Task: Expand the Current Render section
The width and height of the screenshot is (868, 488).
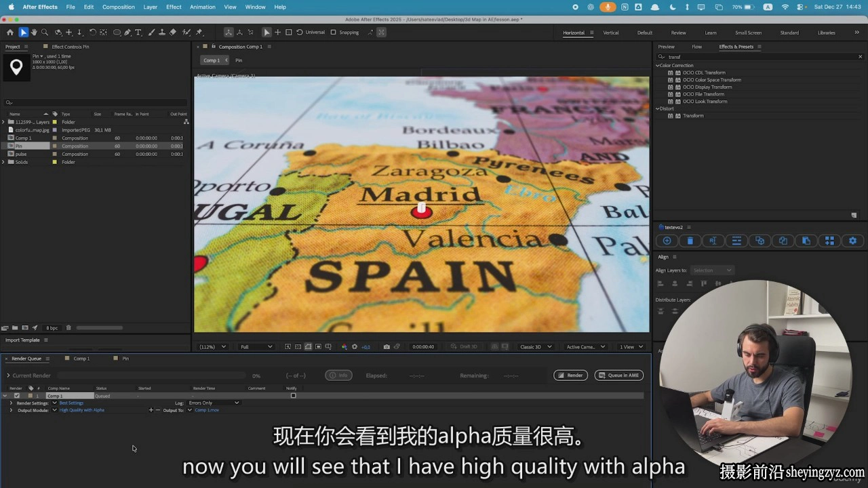Action: pos(8,375)
